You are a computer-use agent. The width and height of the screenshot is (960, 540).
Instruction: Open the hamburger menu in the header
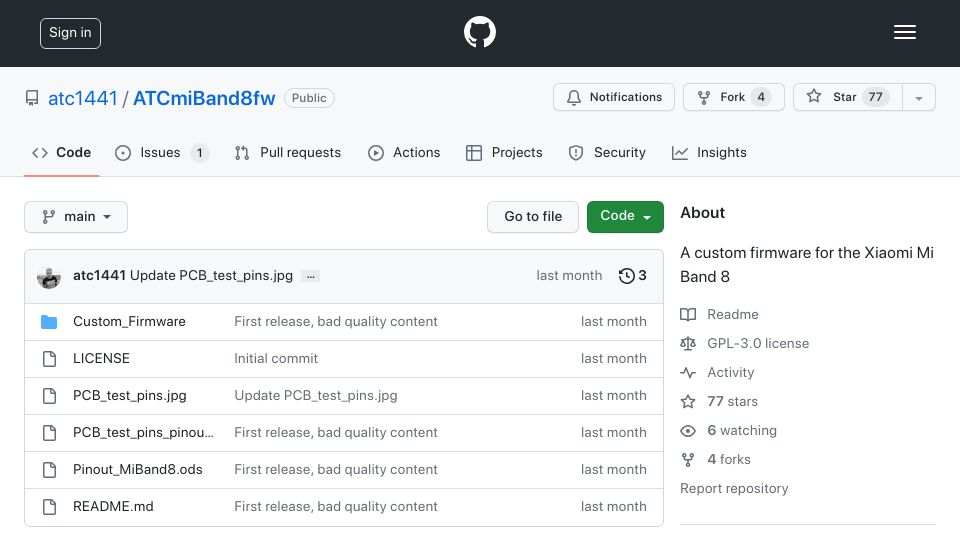[x=904, y=32]
